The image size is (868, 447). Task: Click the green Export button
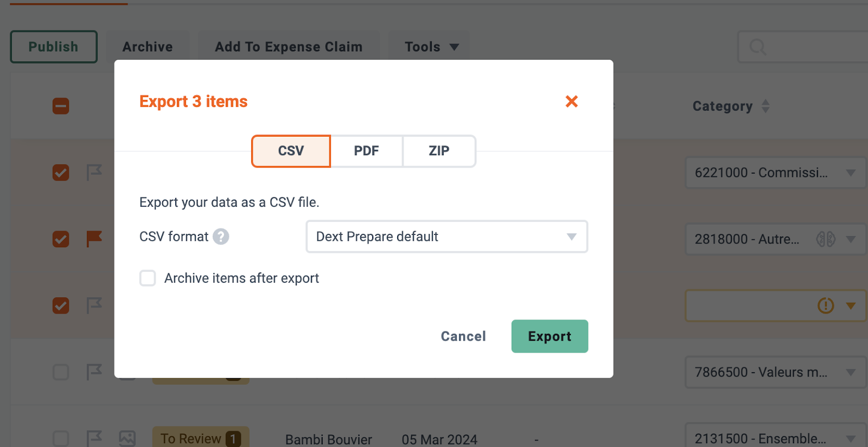pos(550,336)
